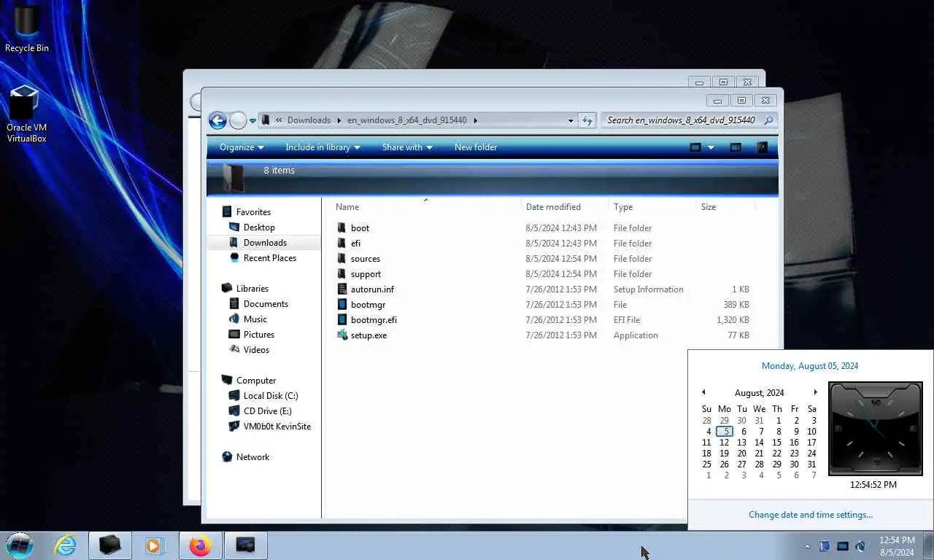Viewport: 934px width, 560px height.
Task: Go back using the Back arrow button
Action: tap(217, 120)
